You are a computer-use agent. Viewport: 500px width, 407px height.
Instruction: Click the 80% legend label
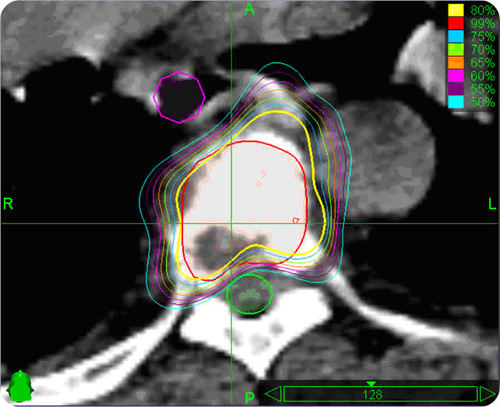point(482,10)
